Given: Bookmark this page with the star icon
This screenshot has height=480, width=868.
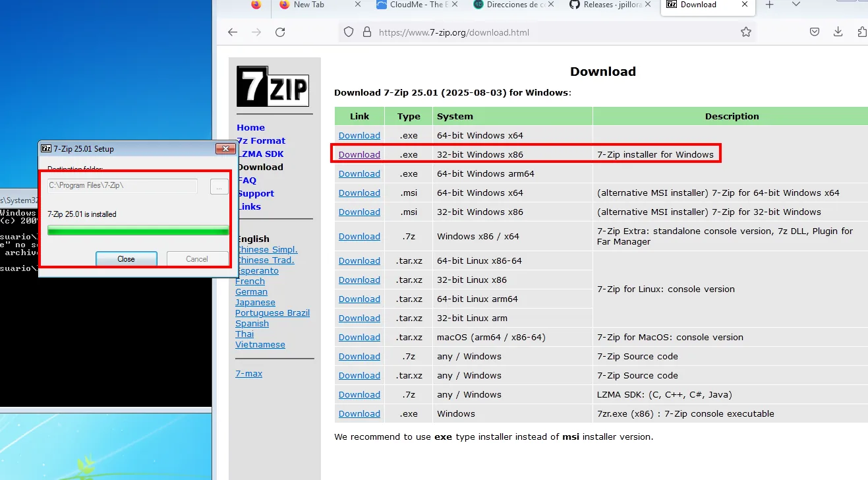Looking at the screenshot, I should [x=745, y=32].
